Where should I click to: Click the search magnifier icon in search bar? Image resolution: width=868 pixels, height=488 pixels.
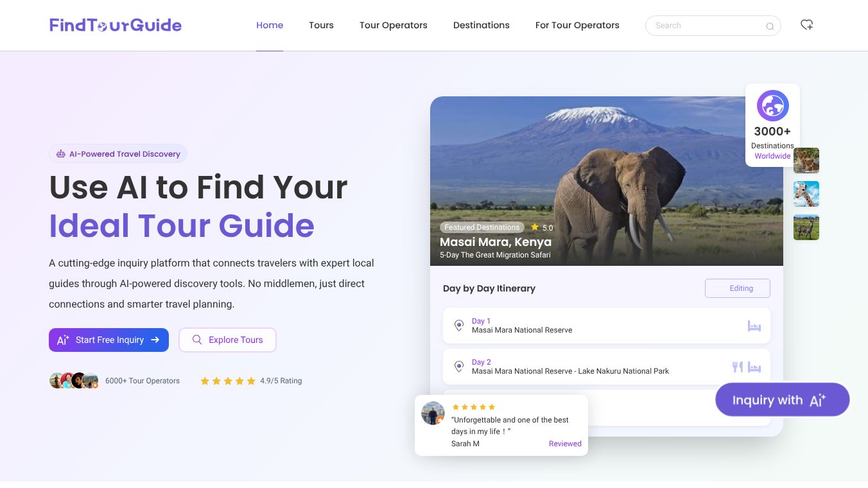(770, 26)
